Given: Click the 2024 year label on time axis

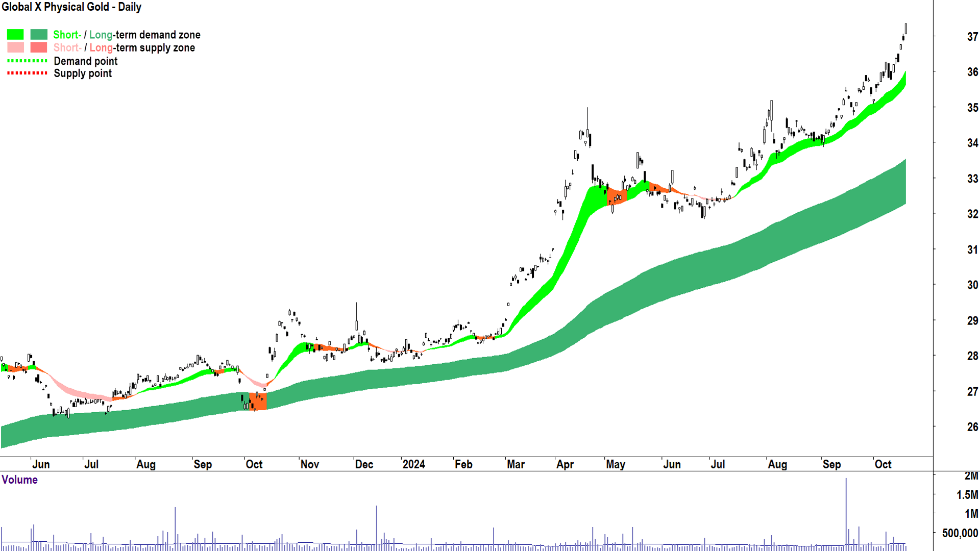Looking at the screenshot, I should point(413,464).
